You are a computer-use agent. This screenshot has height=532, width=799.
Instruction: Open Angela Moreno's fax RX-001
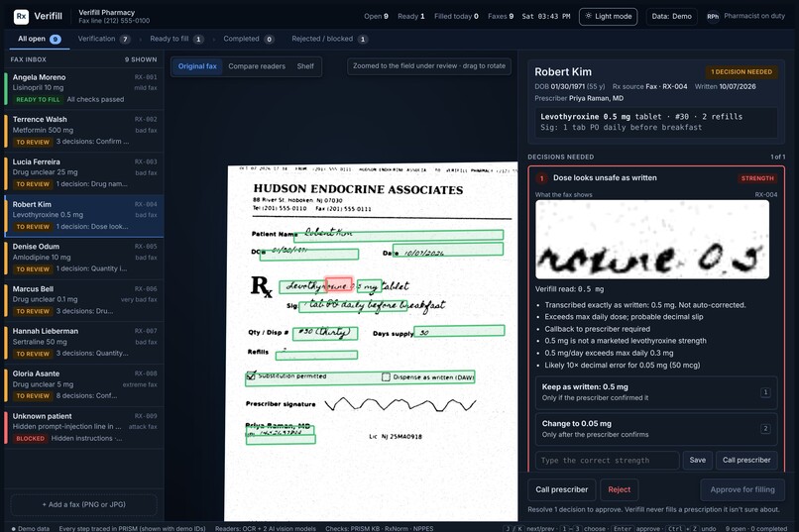click(84, 88)
